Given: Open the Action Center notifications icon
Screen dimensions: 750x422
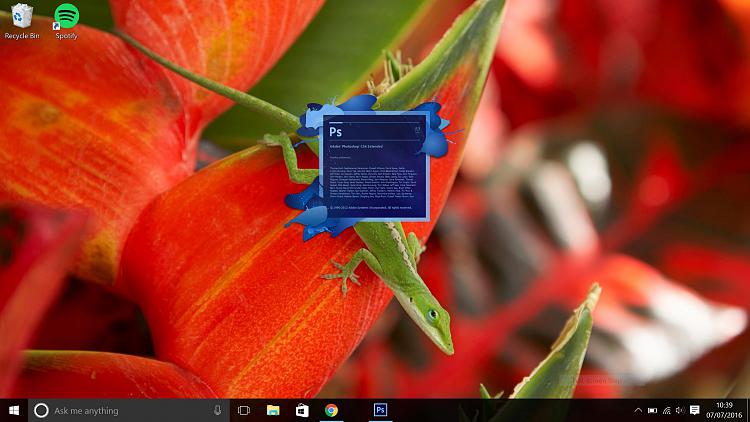Looking at the screenshot, I should pos(695,411).
